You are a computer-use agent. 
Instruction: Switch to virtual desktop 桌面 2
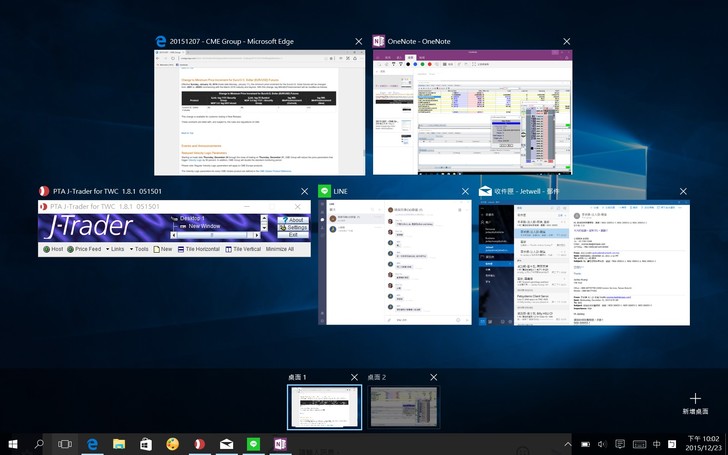(402, 408)
